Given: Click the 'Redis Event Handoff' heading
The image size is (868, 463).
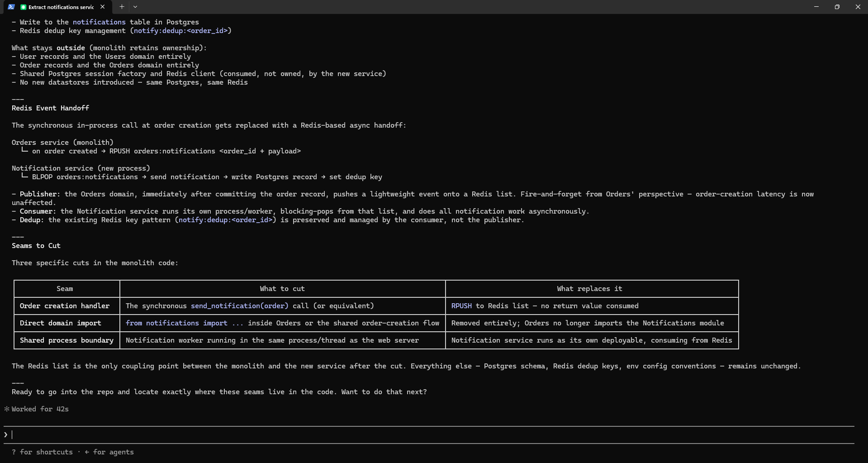Looking at the screenshot, I should pyautogui.click(x=50, y=108).
